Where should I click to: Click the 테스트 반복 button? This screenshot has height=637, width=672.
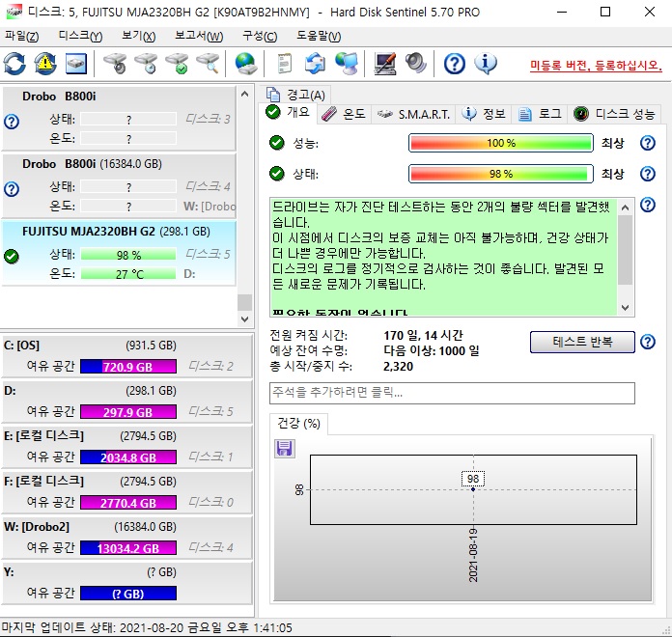coord(582,342)
